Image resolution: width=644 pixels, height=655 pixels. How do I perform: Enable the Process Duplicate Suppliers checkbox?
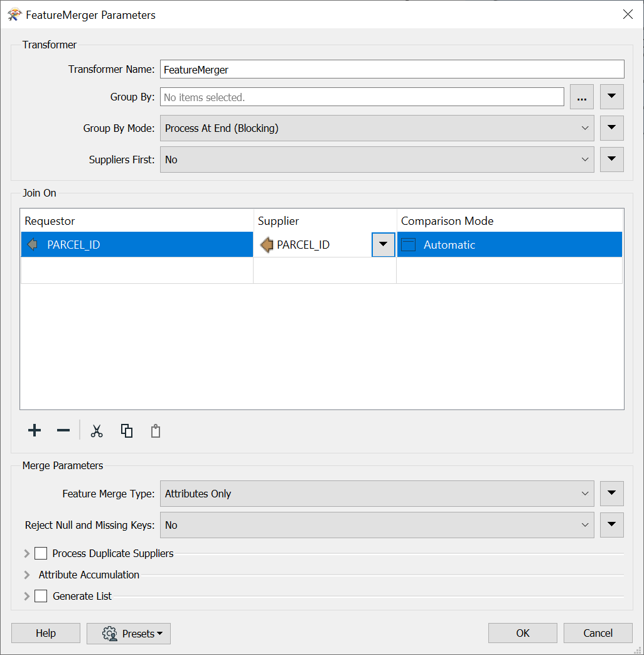click(x=41, y=553)
